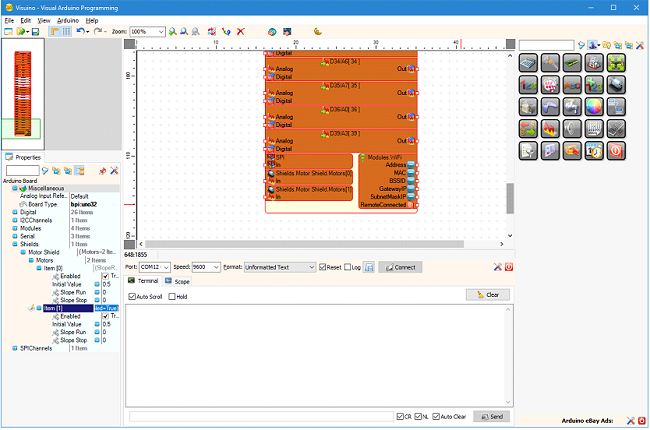Click the Redo arrow icon
The height and width of the screenshot is (430, 650).
pos(98,32)
